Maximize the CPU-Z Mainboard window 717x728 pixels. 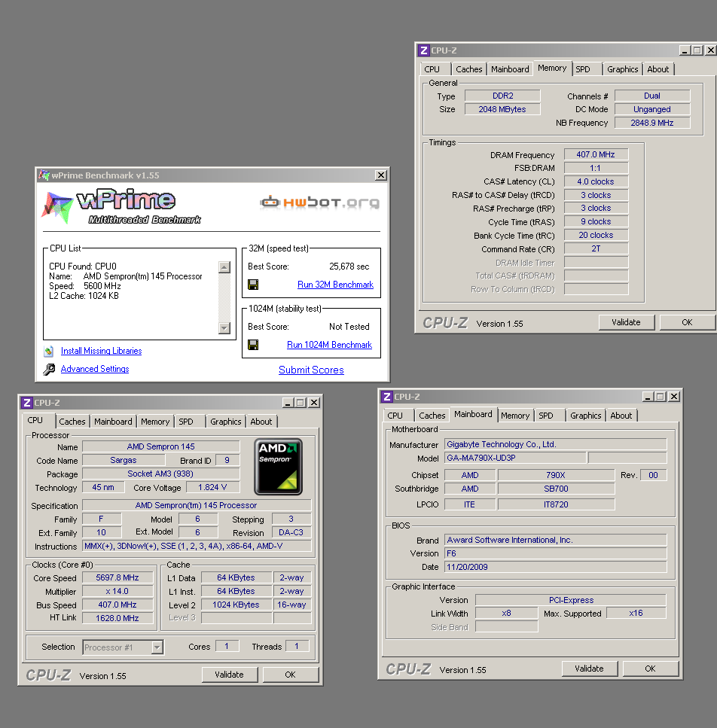(661, 397)
